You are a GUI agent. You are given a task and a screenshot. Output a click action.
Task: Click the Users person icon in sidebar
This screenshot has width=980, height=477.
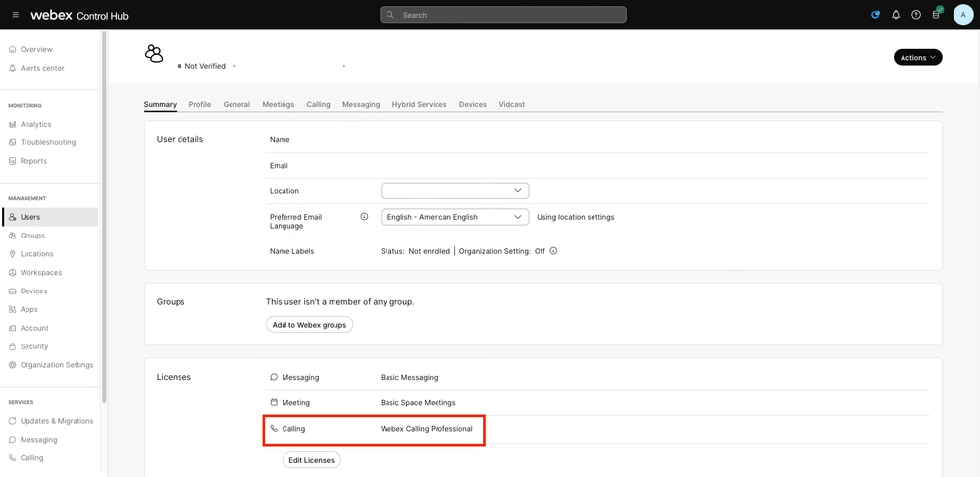(x=13, y=217)
